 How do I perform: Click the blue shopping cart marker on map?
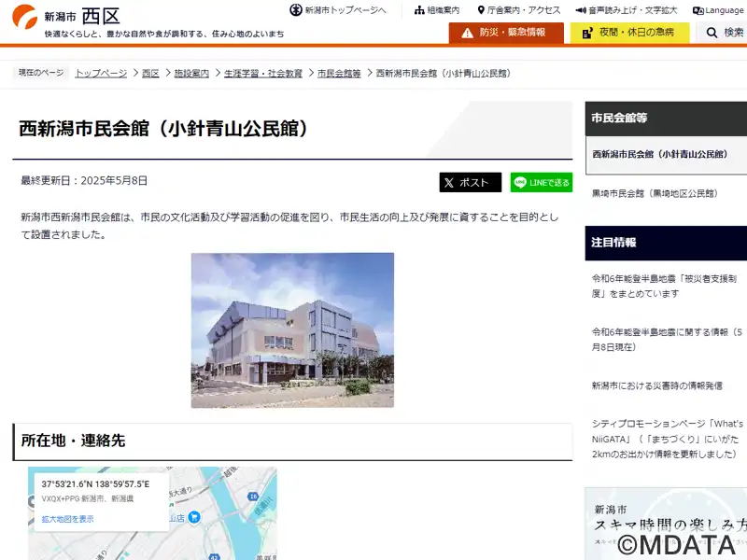194,517
